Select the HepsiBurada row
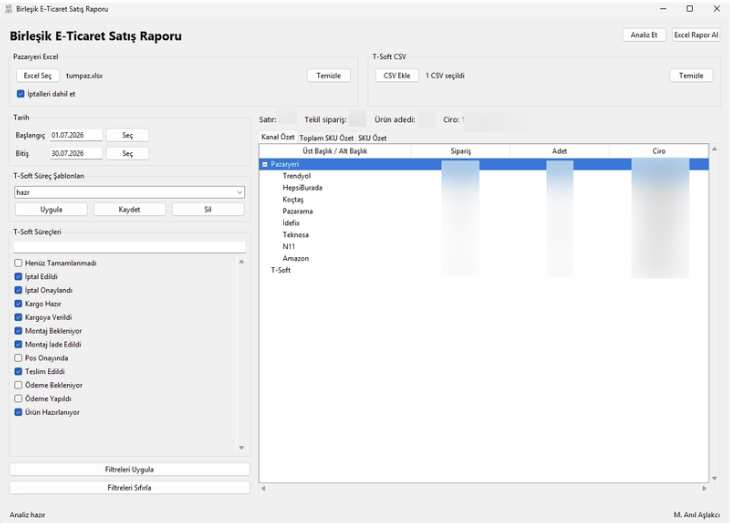The height and width of the screenshot is (523, 730). 484,188
